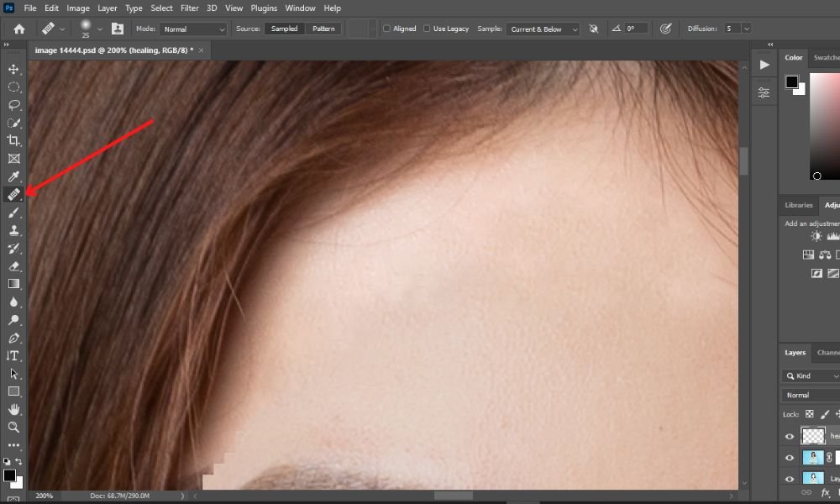Open the brush preset picker arrow

coord(100,29)
